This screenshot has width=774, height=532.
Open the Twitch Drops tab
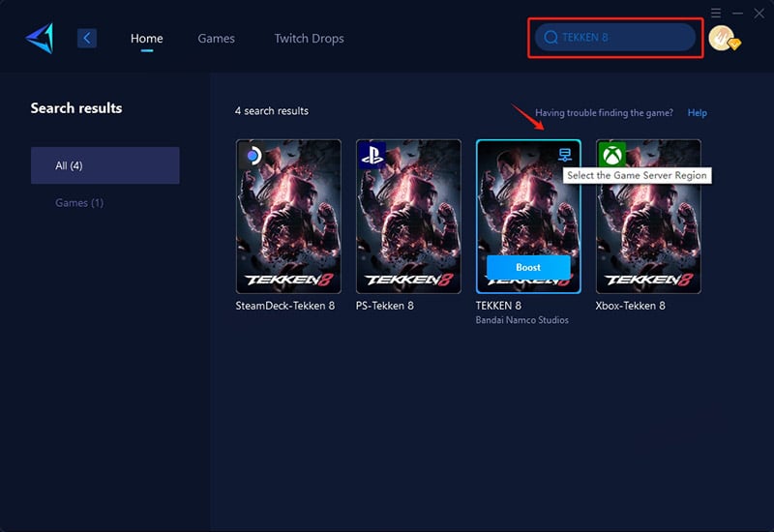pos(309,39)
